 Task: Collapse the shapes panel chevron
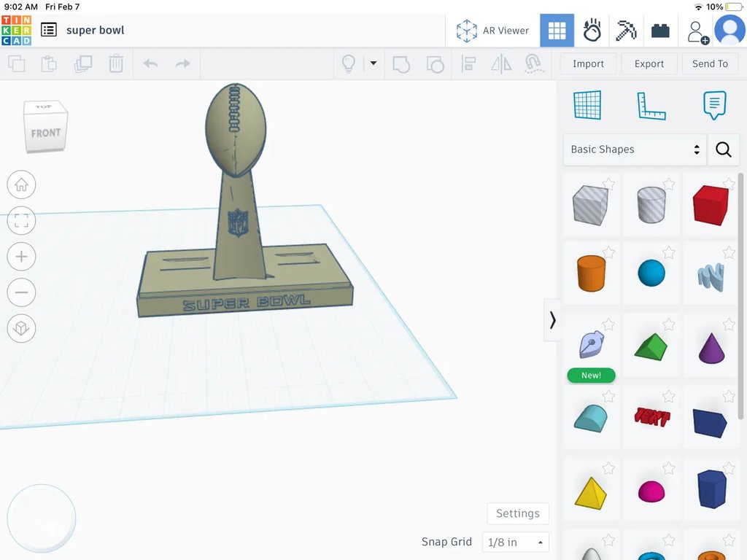tap(552, 320)
